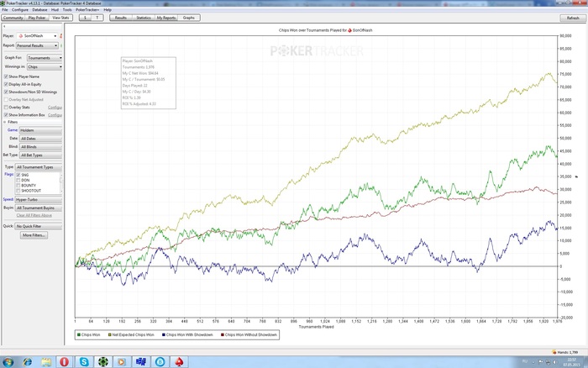The height and width of the screenshot is (368, 588).
Task: Click the Net Expected Chips Won legend swatch
Action: tap(110, 335)
